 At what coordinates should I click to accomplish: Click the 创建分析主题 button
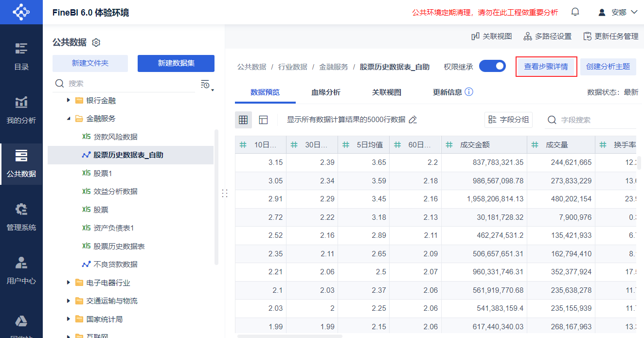[608, 67]
